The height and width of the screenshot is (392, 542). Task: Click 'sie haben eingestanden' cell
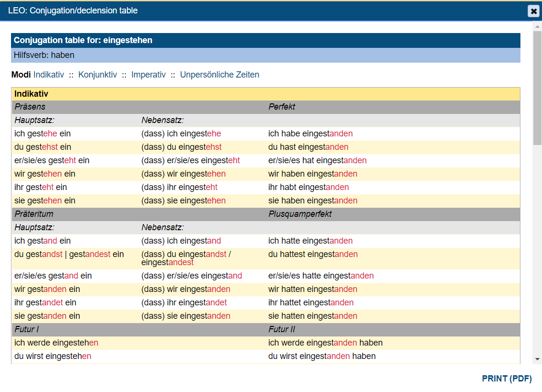coord(313,201)
